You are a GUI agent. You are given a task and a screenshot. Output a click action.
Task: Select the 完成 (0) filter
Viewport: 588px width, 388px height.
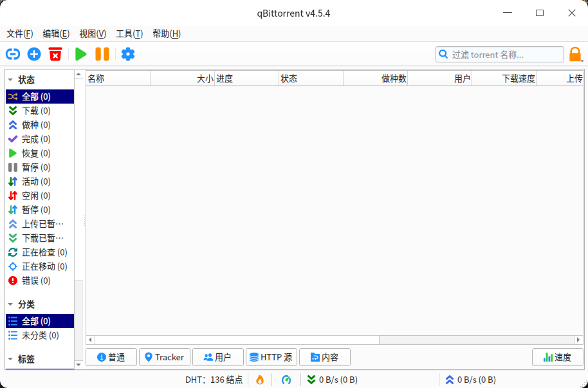(40, 139)
